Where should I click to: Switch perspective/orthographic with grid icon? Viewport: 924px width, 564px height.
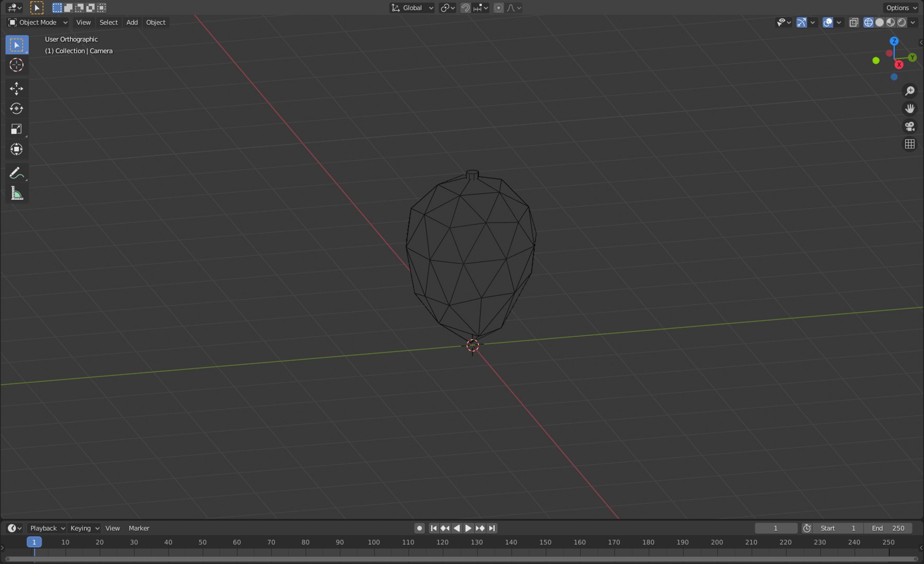pyautogui.click(x=910, y=144)
